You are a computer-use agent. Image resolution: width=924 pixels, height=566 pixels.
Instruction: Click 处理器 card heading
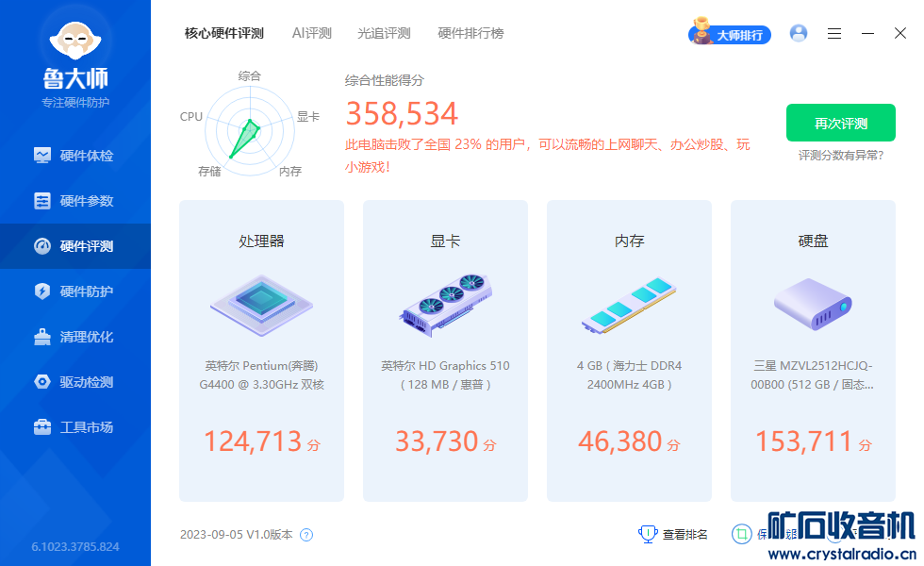tap(262, 241)
